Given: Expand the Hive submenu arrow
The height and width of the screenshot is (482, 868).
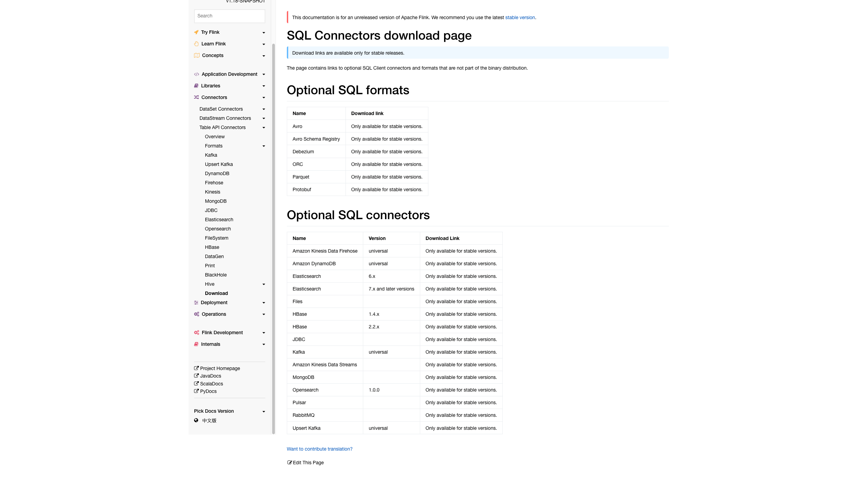Looking at the screenshot, I should pyautogui.click(x=264, y=284).
